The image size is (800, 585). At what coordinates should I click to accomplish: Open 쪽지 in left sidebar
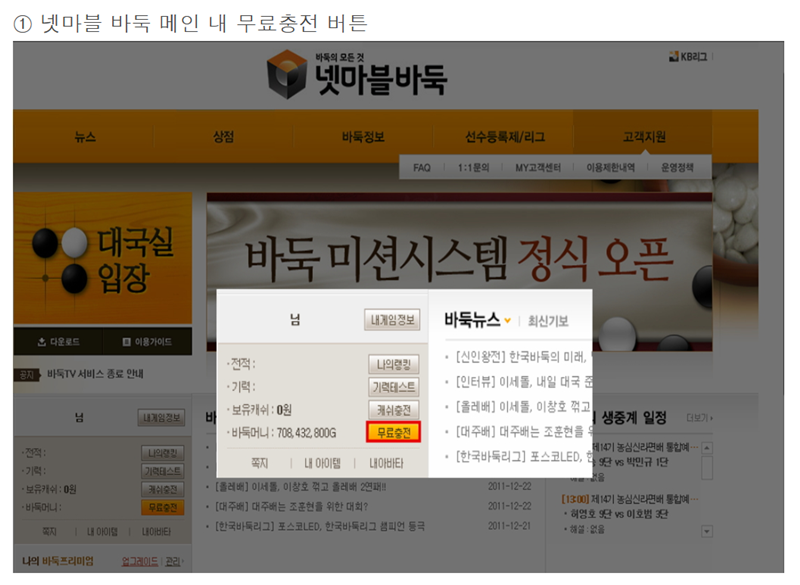49,531
